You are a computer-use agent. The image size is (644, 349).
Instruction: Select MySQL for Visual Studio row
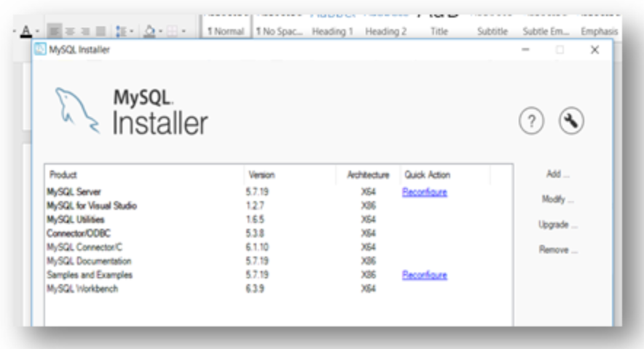click(278, 205)
